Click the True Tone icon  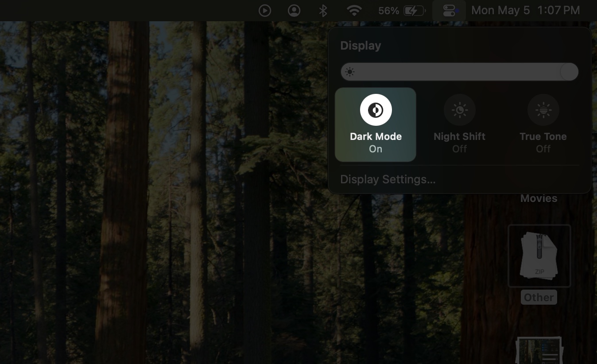point(543,110)
